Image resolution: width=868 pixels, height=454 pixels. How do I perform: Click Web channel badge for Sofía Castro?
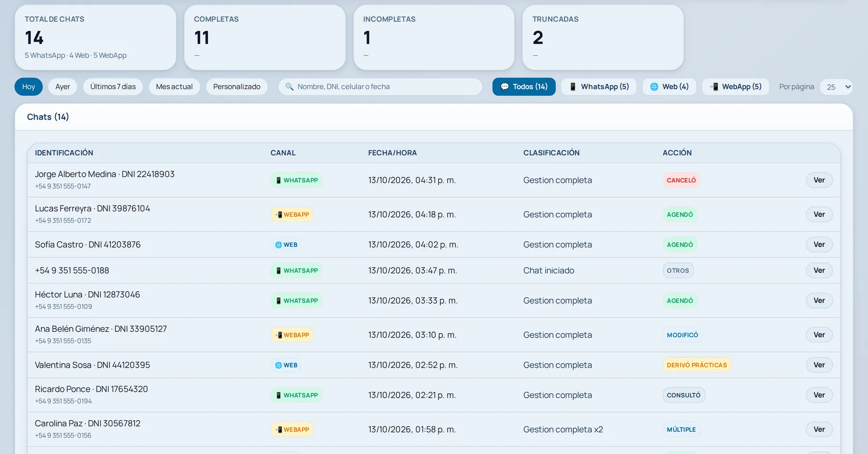click(286, 245)
